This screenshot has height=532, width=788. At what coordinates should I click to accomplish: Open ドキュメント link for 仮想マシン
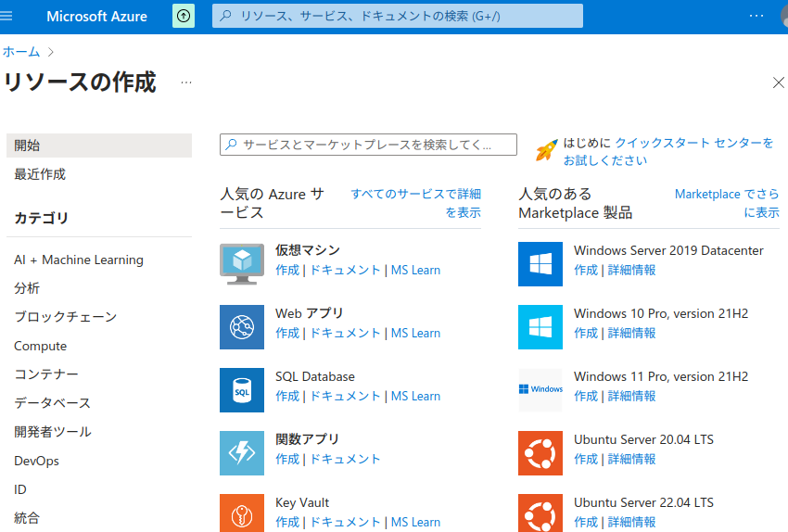pyautogui.click(x=345, y=271)
